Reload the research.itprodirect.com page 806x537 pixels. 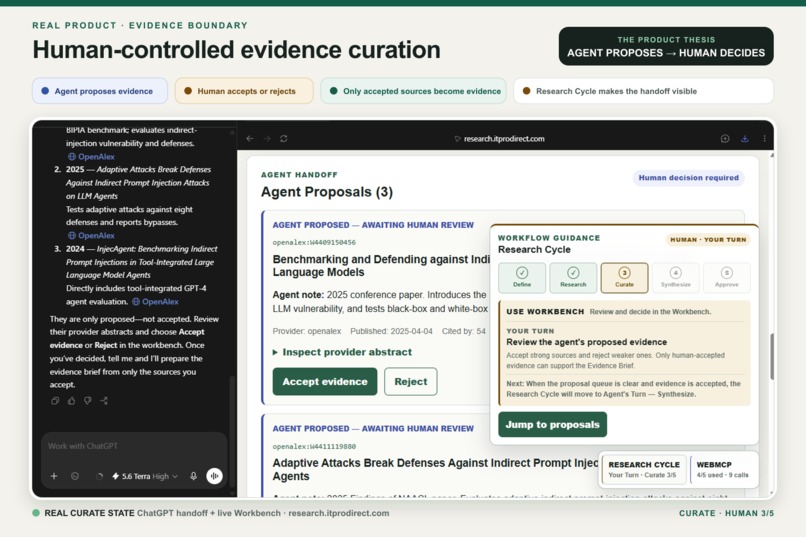click(x=284, y=139)
